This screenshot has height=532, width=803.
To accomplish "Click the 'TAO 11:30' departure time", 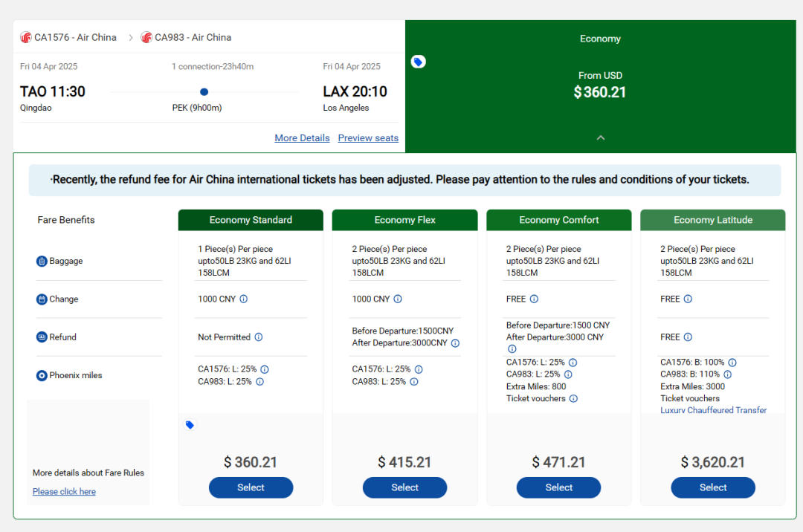I will tap(53, 91).
